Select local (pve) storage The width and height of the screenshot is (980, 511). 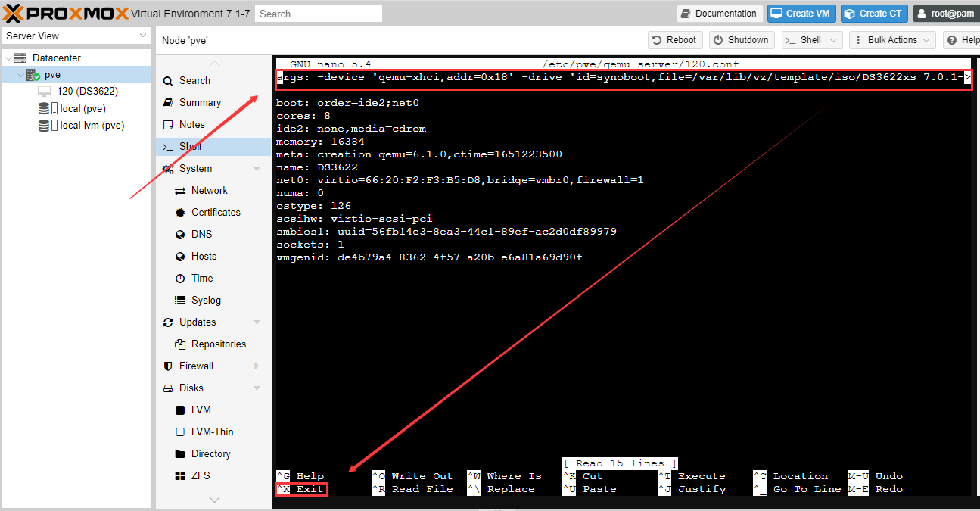pos(83,108)
